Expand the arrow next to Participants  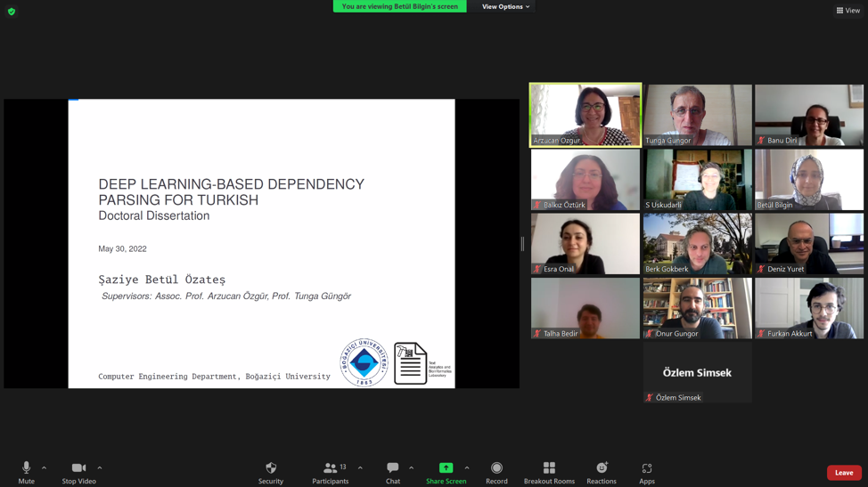(x=360, y=467)
